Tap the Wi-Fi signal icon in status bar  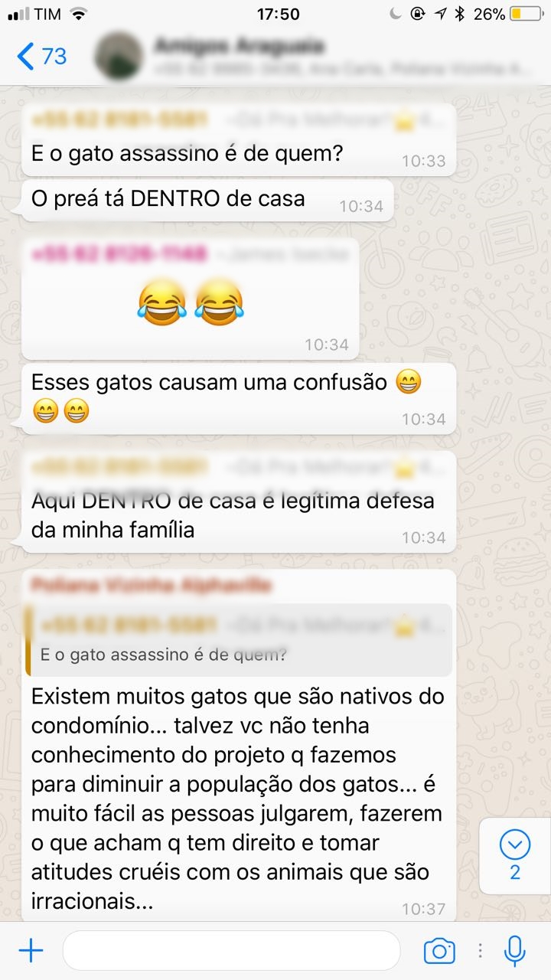coord(77,14)
